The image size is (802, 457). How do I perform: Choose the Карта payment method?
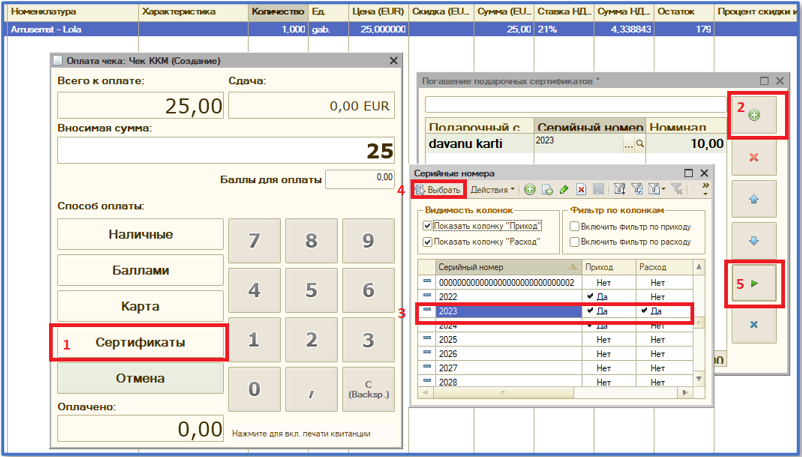click(140, 306)
